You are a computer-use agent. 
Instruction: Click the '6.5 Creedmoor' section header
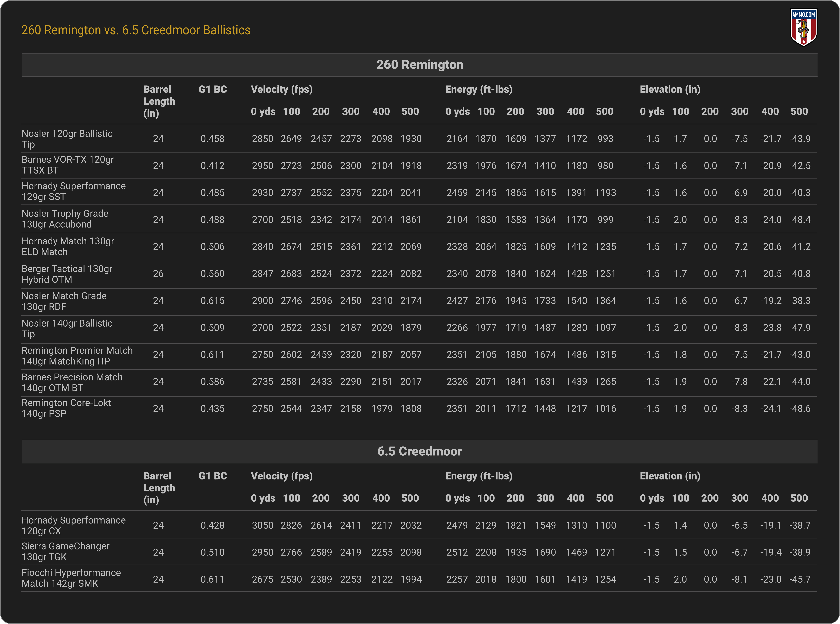[419, 451]
